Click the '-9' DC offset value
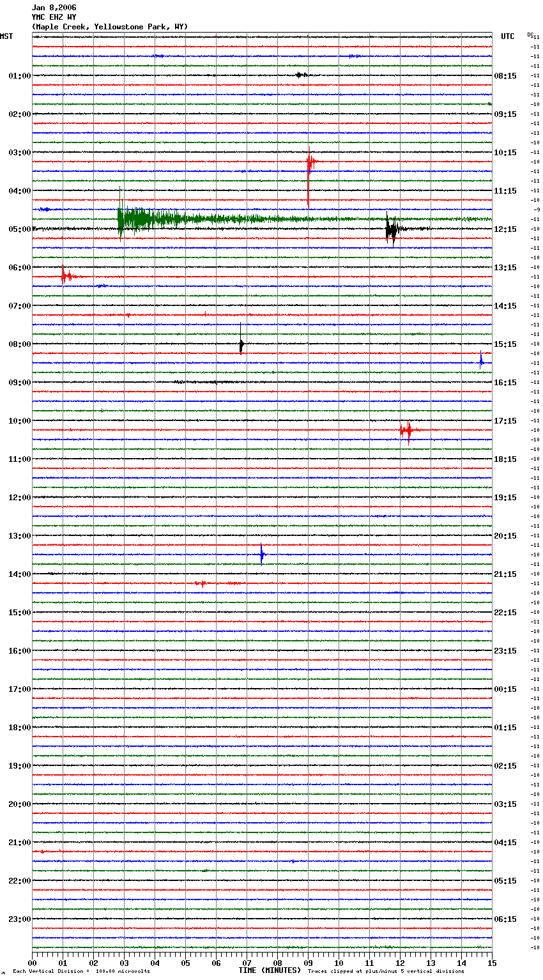The height and width of the screenshot is (980, 543). pos(537,210)
